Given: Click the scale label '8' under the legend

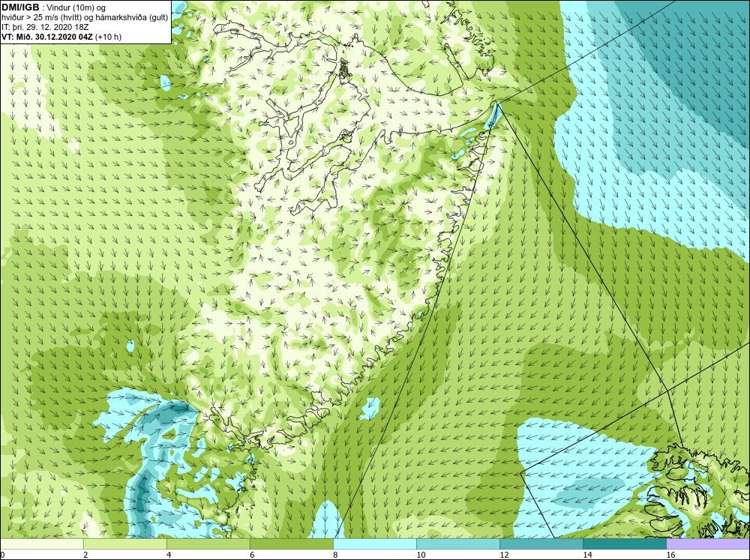Looking at the screenshot, I should (x=335, y=555).
